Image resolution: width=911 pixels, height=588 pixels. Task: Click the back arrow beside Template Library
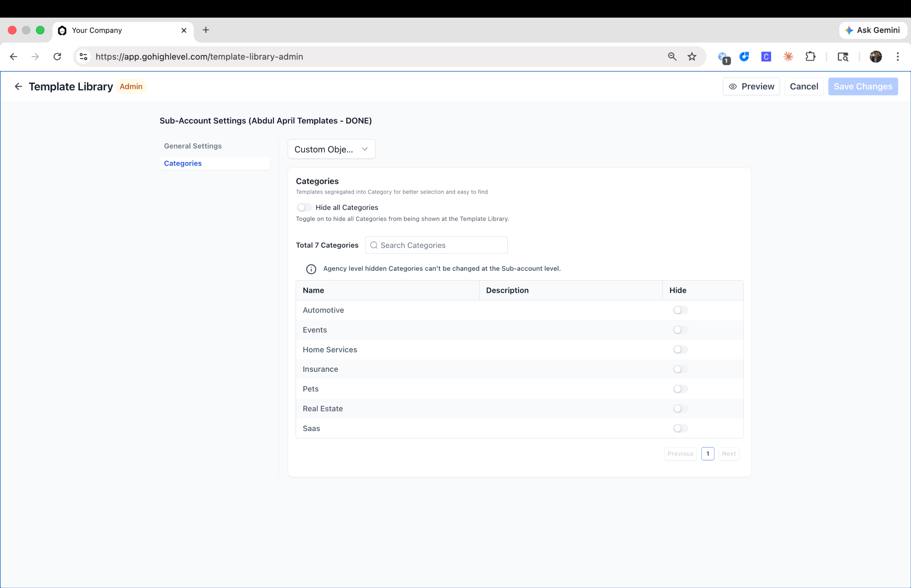coord(18,87)
